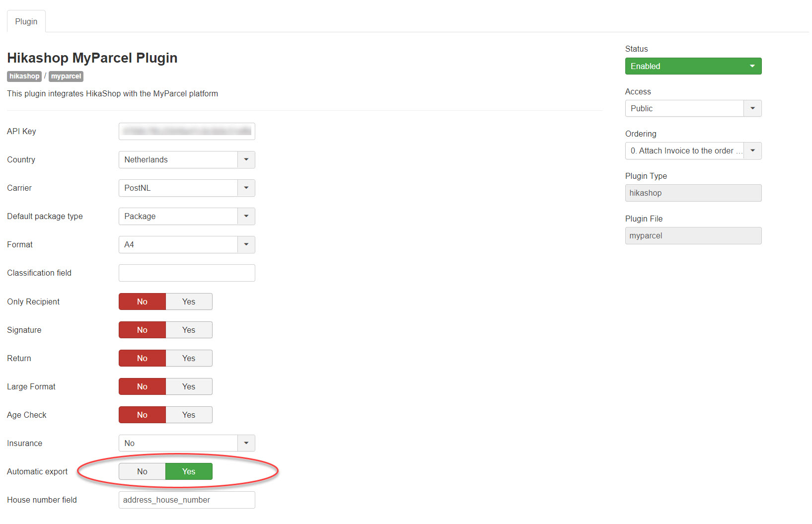Click the Only Recipient label
The width and height of the screenshot is (812, 524).
coord(33,301)
